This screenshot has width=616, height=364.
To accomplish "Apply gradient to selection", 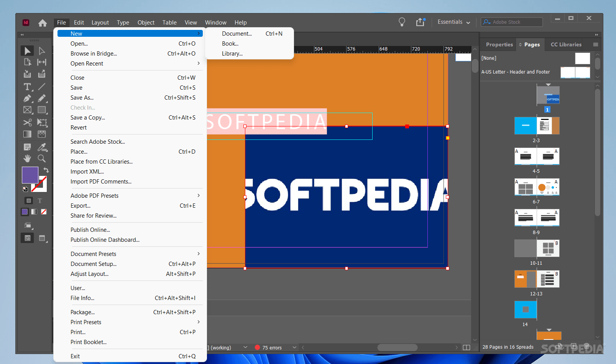I will [x=34, y=212].
